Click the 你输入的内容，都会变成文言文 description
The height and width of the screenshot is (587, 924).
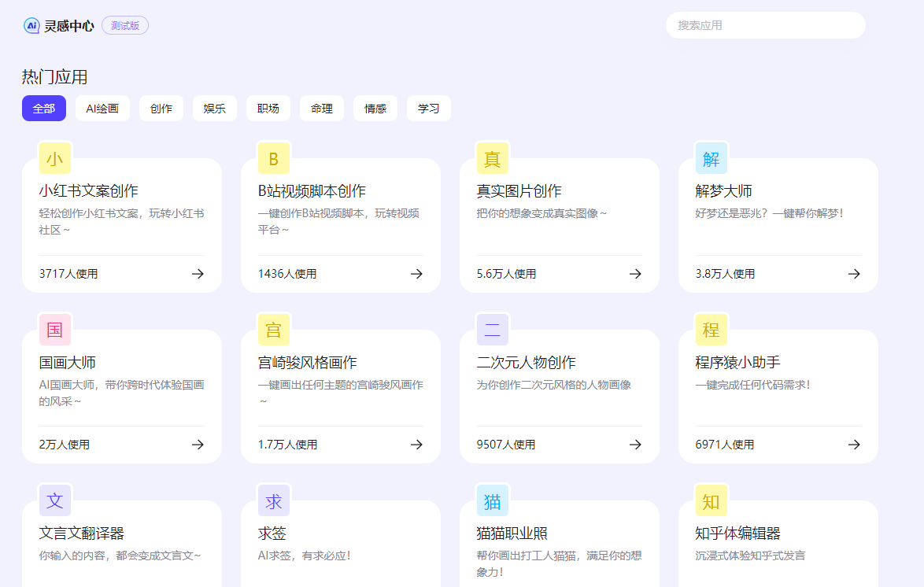(x=120, y=556)
